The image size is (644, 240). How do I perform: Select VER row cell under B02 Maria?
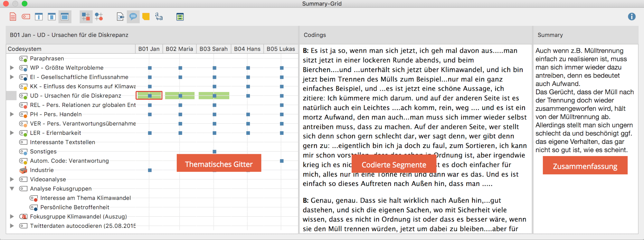[x=180, y=124]
